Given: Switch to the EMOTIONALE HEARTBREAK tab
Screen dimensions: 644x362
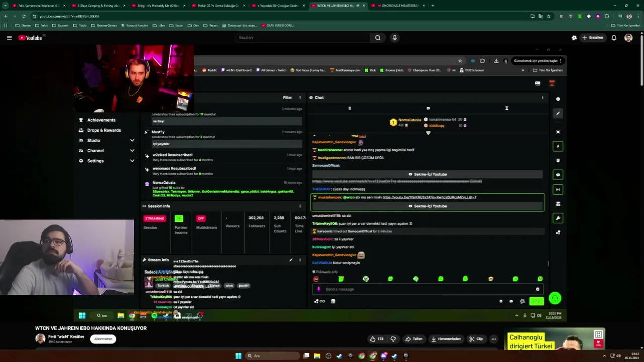Looking at the screenshot, I should click(397, 5).
